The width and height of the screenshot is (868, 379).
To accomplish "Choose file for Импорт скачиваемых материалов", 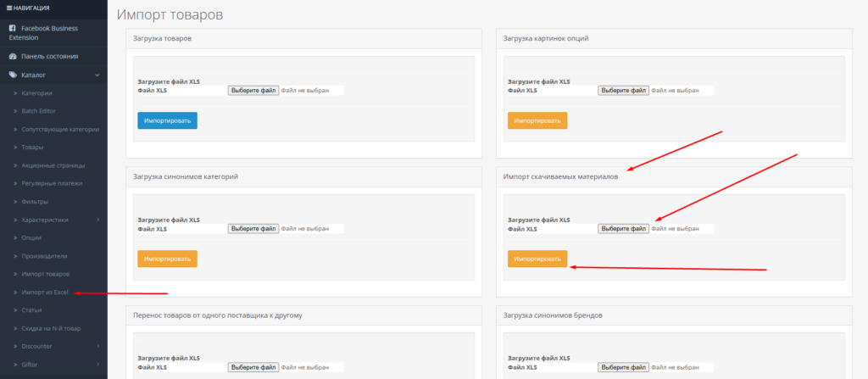I will click(x=623, y=229).
